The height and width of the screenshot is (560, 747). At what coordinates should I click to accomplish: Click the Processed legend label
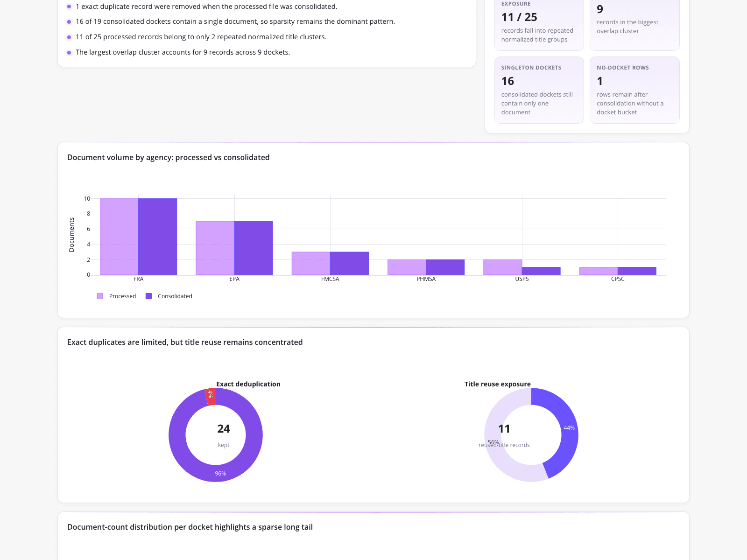[122, 296]
